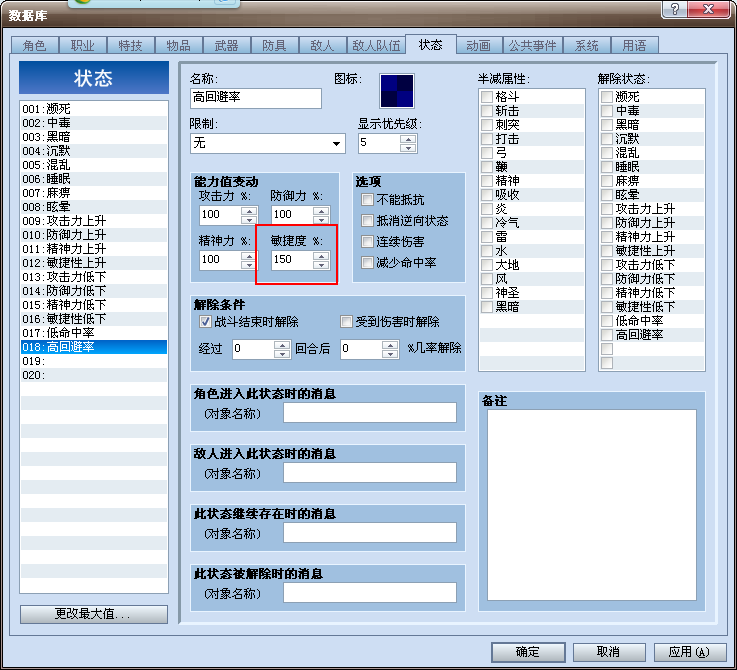
Task: Switch to the 物品 tab
Action: (x=178, y=46)
